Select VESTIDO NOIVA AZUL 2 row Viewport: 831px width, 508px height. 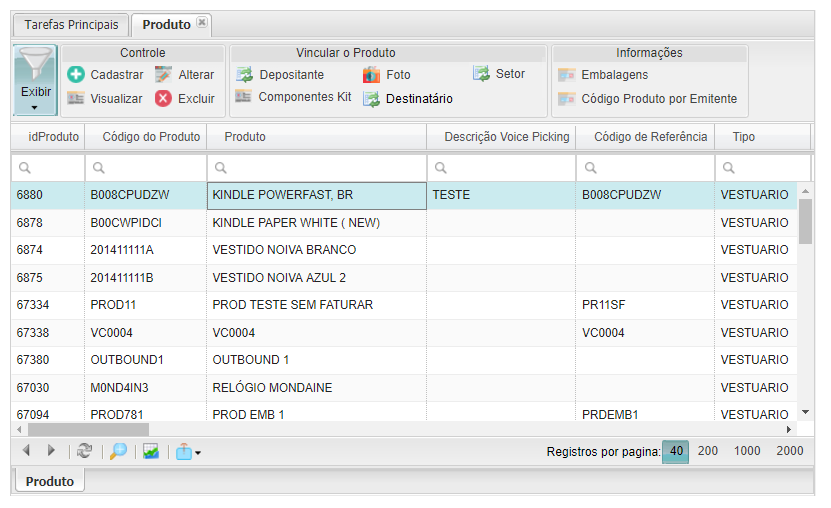pyautogui.click(x=404, y=278)
